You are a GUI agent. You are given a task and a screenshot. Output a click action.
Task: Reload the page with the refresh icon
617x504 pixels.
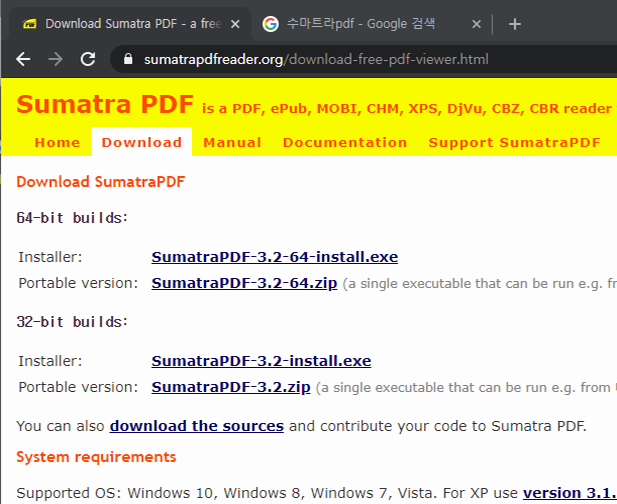click(88, 59)
